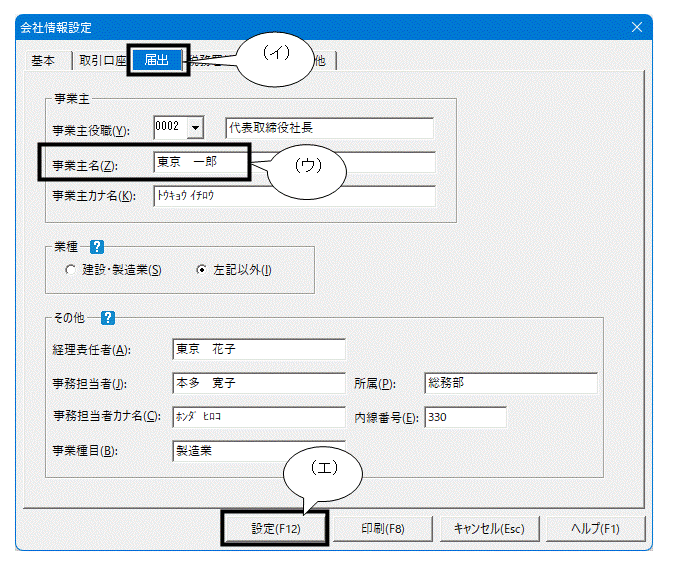
Task: Switch to the 取引口座 tab
Action: (x=102, y=61)
